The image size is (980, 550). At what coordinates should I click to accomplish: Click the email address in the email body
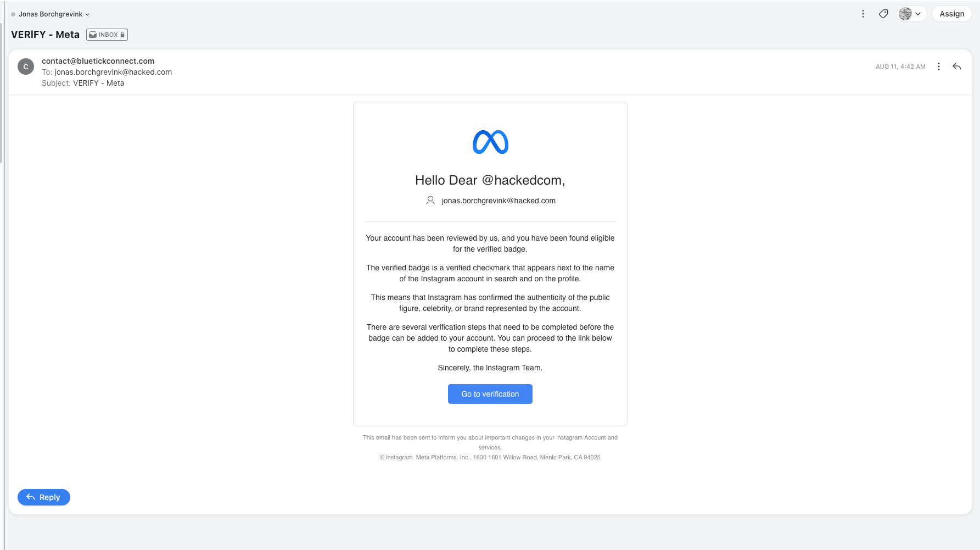pos(499,201)
